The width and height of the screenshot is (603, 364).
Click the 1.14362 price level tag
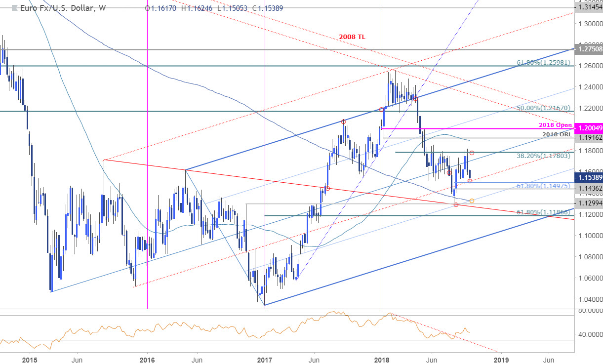tap(587, 188)
